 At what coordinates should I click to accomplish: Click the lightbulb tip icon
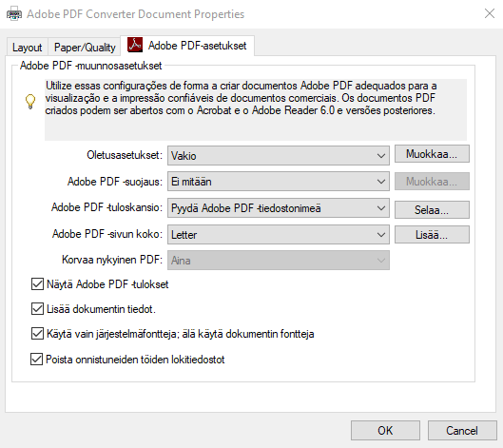point(30,102)
